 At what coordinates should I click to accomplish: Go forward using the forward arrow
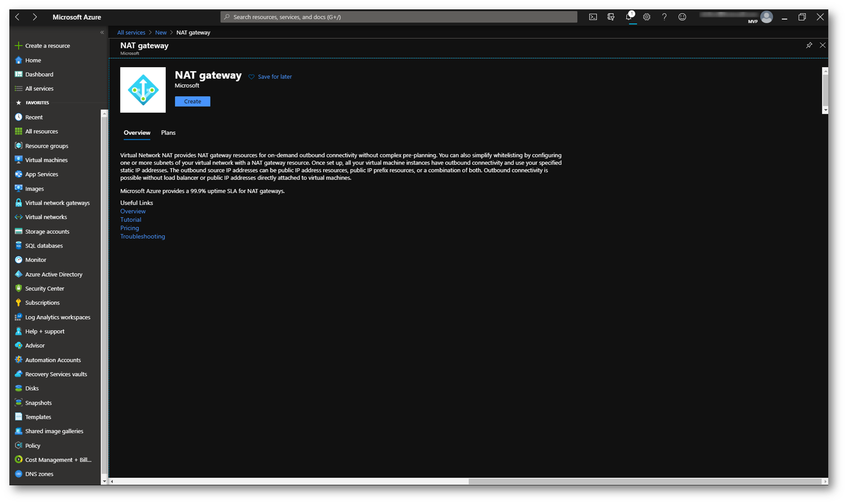(x=35, y=17)
